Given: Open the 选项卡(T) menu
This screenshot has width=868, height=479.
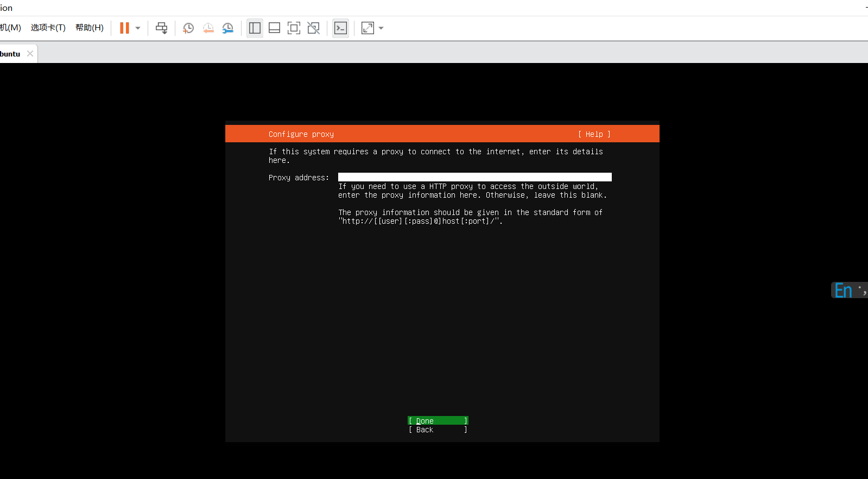Looking at the screenshot, I should (x=48, y=28).
